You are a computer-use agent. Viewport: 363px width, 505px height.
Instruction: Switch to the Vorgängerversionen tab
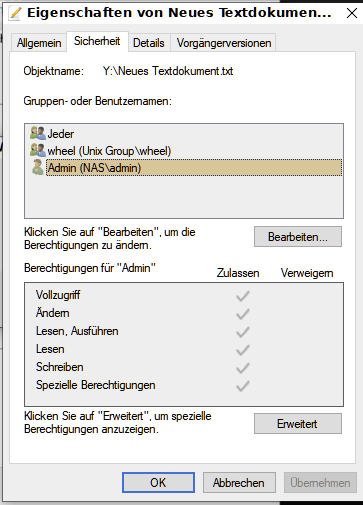click(x=223, y=43)
